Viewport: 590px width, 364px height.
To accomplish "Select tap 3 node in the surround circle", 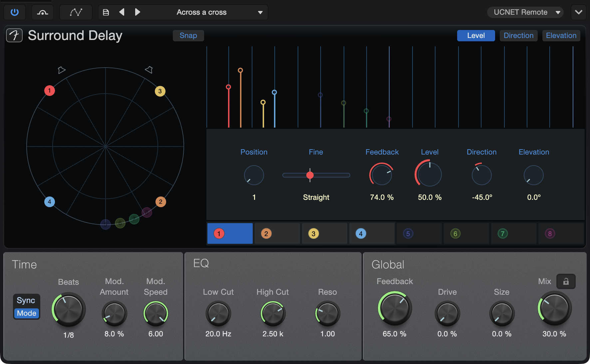I will (x=160, y=91).
